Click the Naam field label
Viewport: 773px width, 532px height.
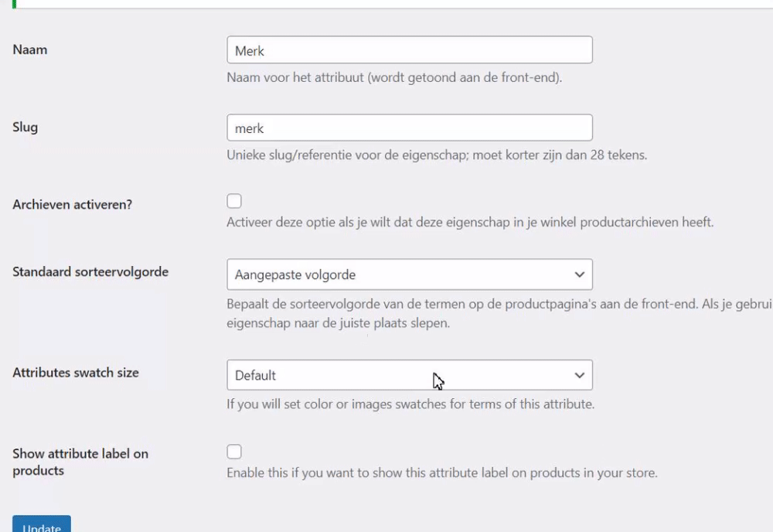pyautogui.click(x=30, y=49)
